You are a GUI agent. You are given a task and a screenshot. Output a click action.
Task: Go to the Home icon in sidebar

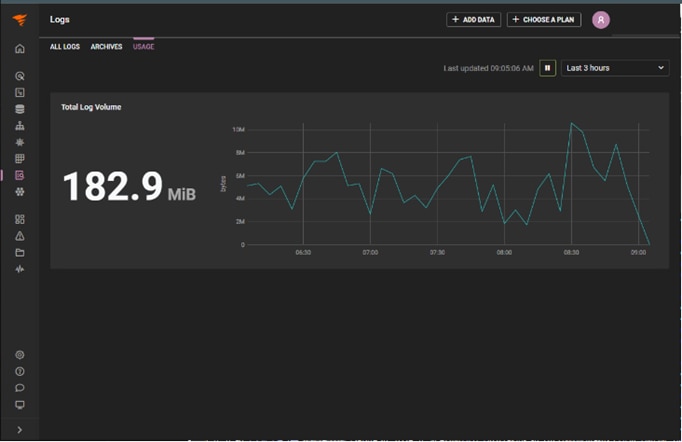point(19,48)
